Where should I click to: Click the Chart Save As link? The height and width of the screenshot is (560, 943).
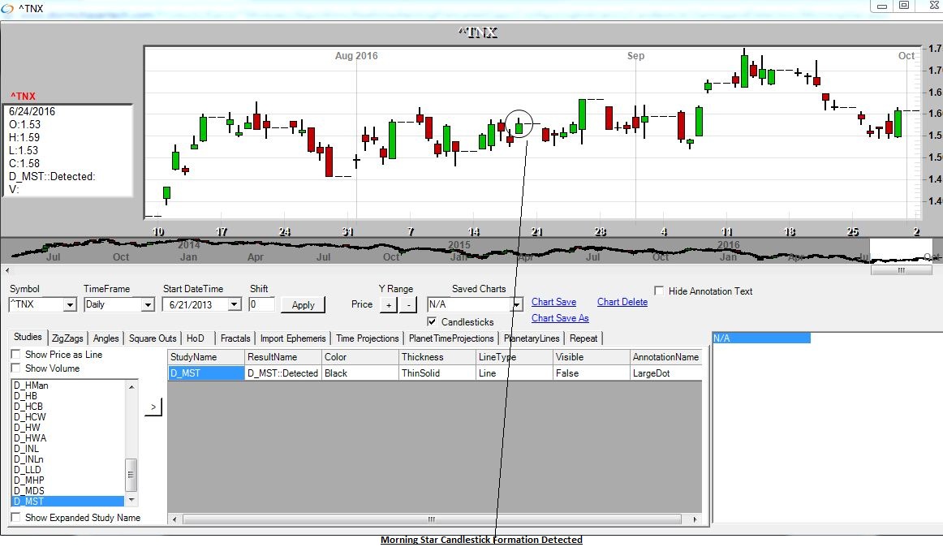559,318
